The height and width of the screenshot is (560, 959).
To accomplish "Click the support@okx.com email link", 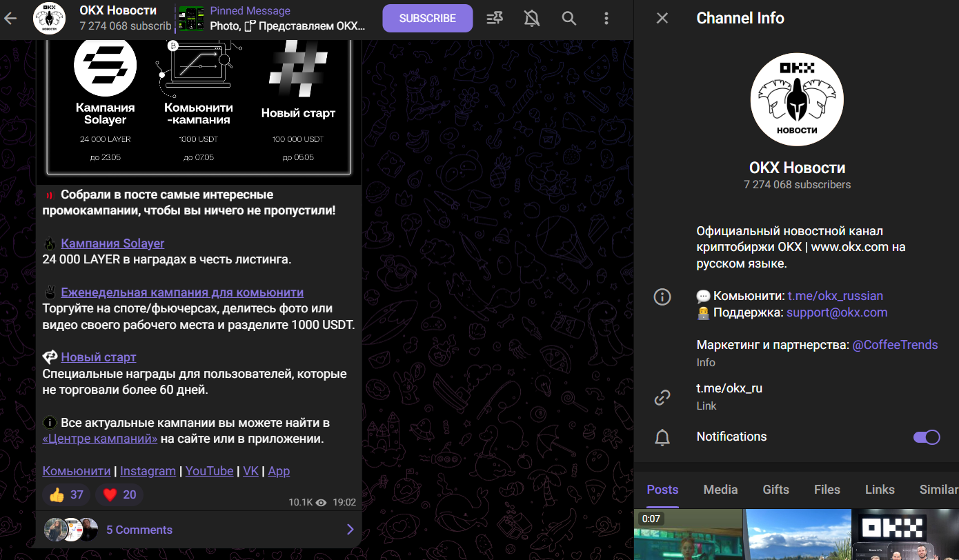I will (x=837, y=312).
